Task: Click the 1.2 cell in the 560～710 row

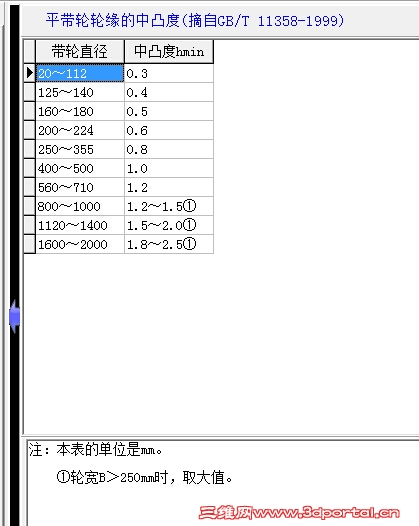Action: coord(169,187)
